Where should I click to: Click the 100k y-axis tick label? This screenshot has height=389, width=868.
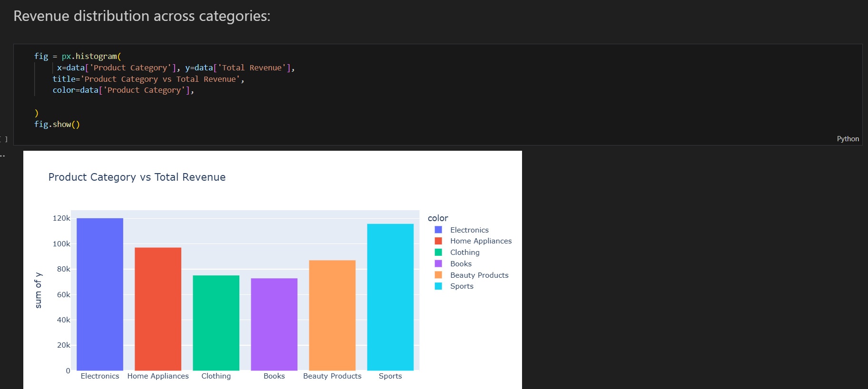click(61, 244)
